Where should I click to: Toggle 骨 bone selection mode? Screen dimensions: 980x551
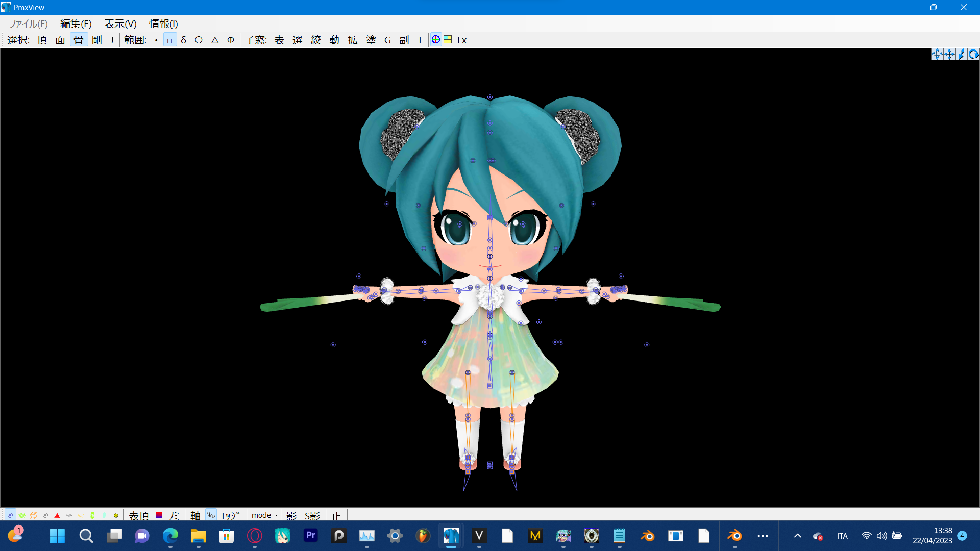click(x=79, y=40)
